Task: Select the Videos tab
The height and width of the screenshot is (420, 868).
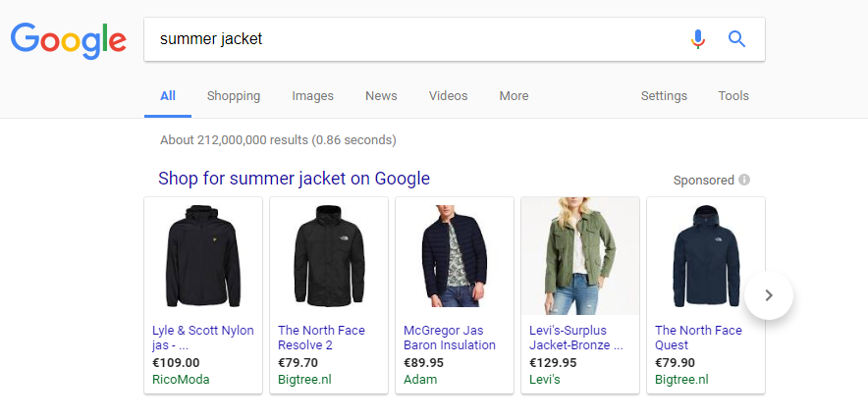Action: [x=448, y=96]
